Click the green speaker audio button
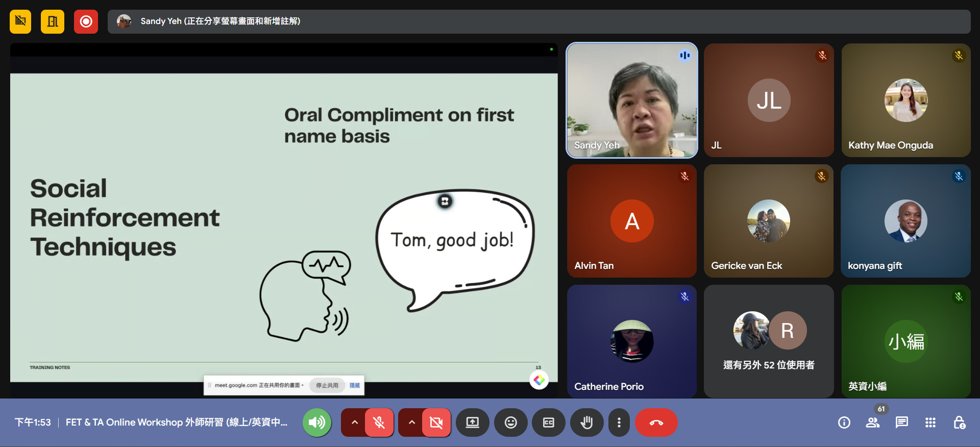The image size is (980, 447). tap(317, 423)
